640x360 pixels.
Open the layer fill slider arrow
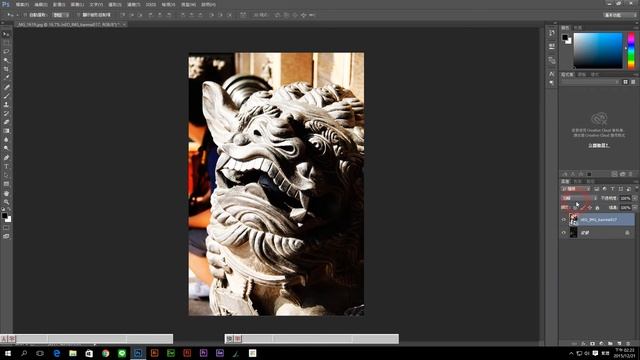635,208
